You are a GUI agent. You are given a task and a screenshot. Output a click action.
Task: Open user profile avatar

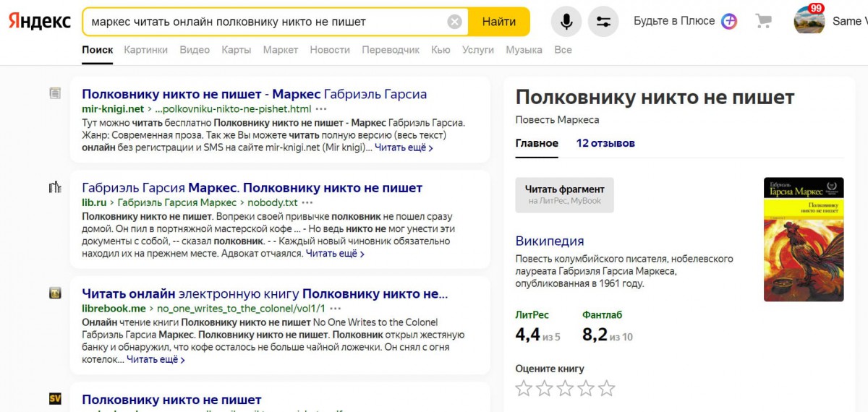pos(809,20)
